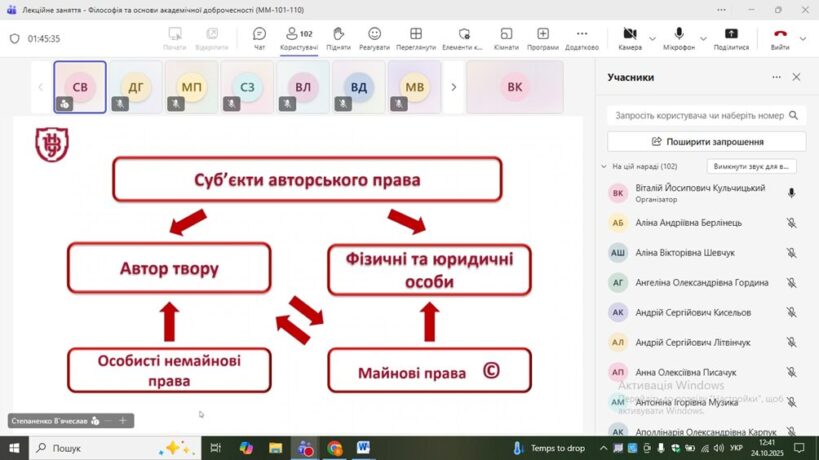Open participants panel more options ellipsis

point(776,77)
